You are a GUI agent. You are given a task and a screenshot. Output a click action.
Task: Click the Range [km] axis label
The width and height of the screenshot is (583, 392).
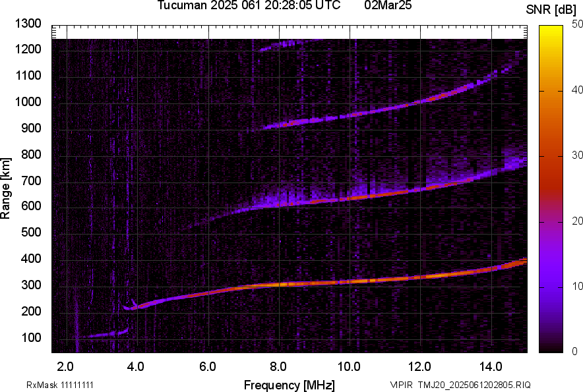click(x=6, y=188)
